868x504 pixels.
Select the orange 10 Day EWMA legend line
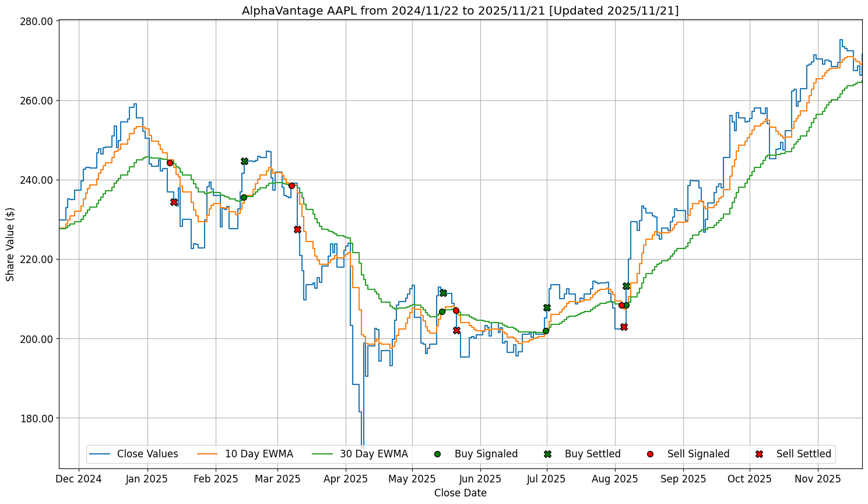[x=208, y=454]
